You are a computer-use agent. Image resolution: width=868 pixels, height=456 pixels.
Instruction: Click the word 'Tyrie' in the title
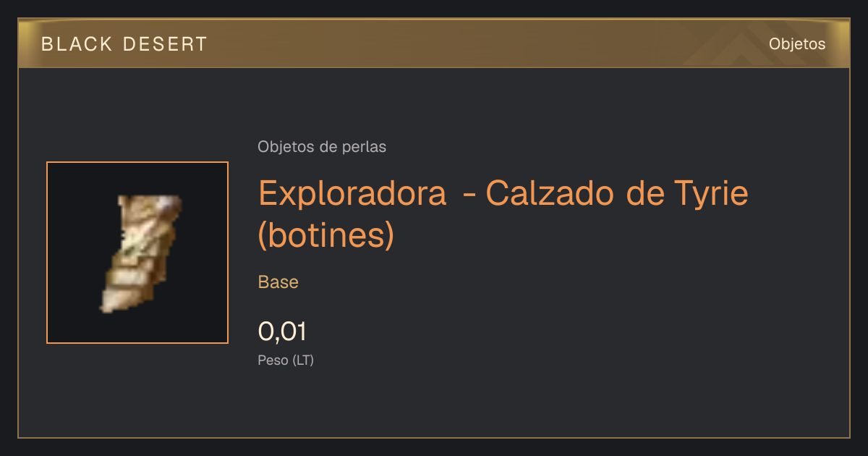(711, 194)
